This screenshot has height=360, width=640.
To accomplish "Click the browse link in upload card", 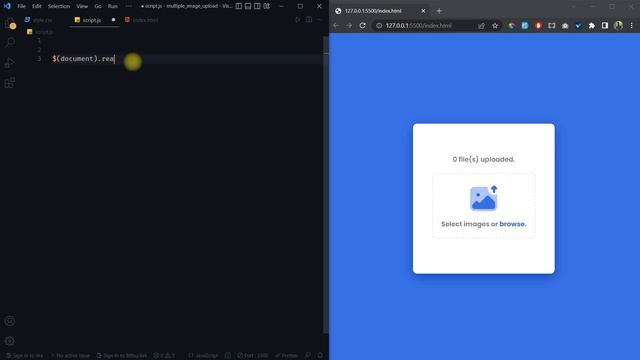I will [x=513, y=224].
